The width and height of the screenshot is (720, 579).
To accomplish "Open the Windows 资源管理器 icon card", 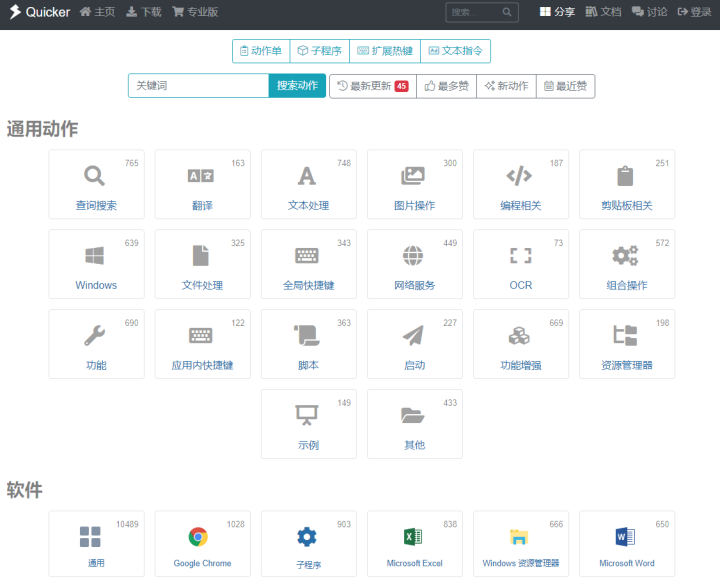I will [521, 544].
